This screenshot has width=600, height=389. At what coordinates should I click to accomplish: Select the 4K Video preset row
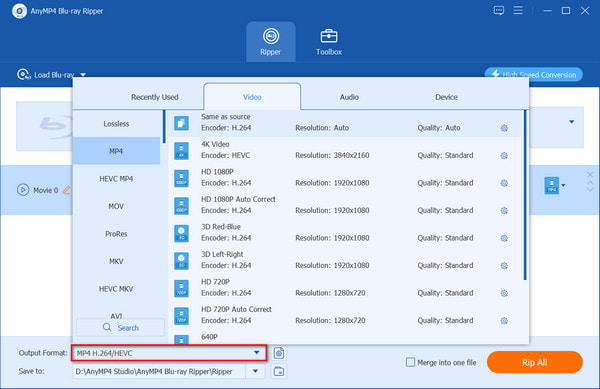[x=345, y=150]
